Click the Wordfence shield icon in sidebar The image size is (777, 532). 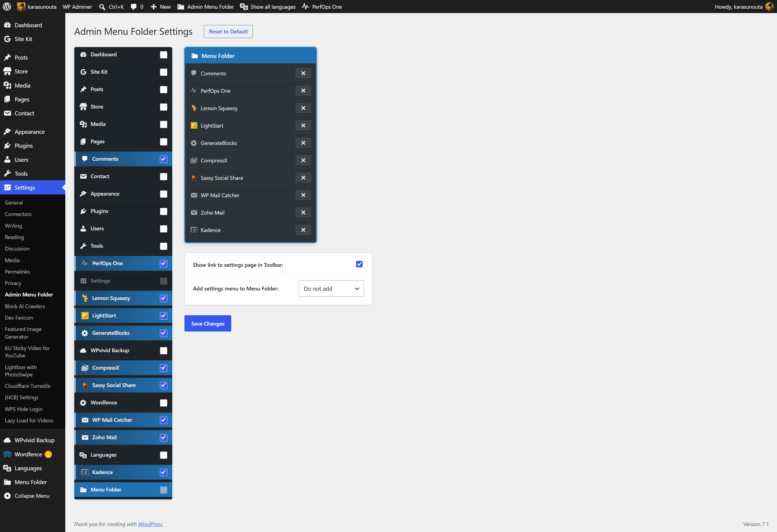coord(7,454)
